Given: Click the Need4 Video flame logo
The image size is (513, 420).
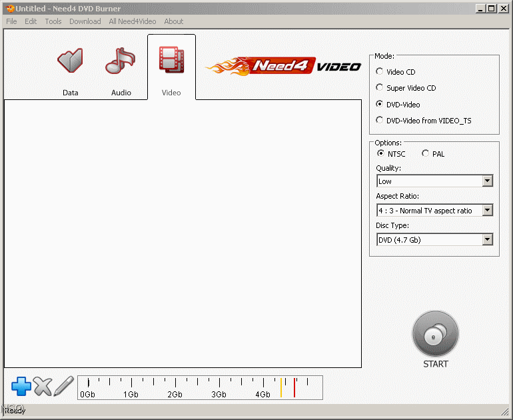Looking at the screenshot, I should pos(284,66).
